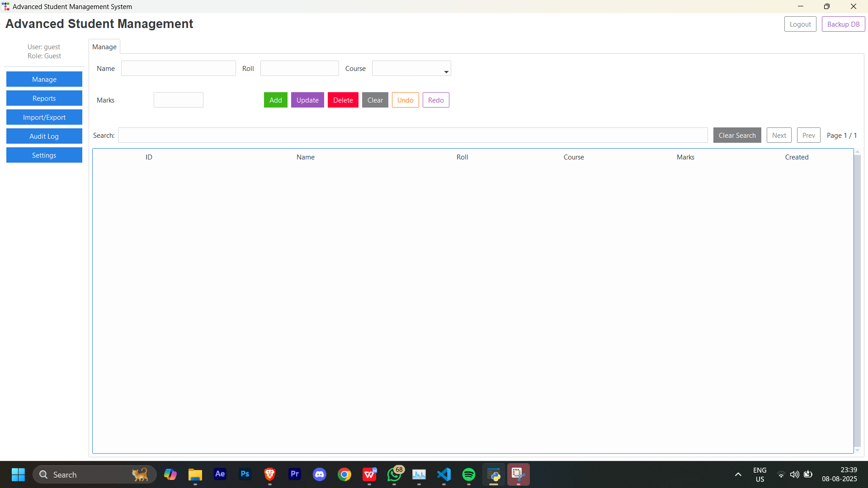Go to the Prev page

[809, 135]
